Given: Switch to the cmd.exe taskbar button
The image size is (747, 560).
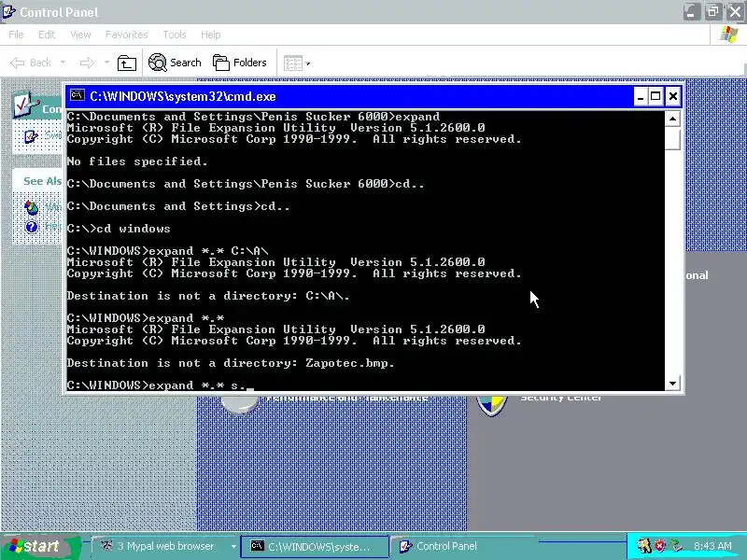Looking at the screenshot, I should [315, 546].
